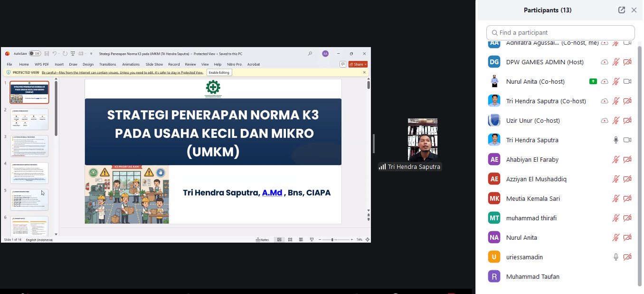644x294 pixels.
Task: Toggle the AutoSave switch
Action: 35,54
